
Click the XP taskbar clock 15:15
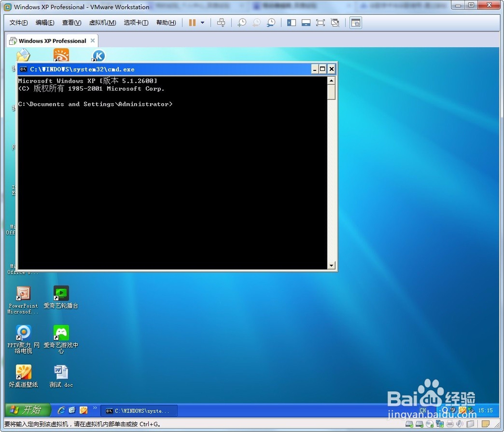[485, 410]
